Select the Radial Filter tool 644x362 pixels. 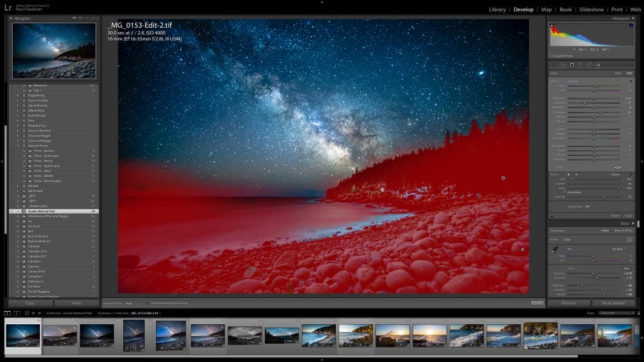(589, 65)
